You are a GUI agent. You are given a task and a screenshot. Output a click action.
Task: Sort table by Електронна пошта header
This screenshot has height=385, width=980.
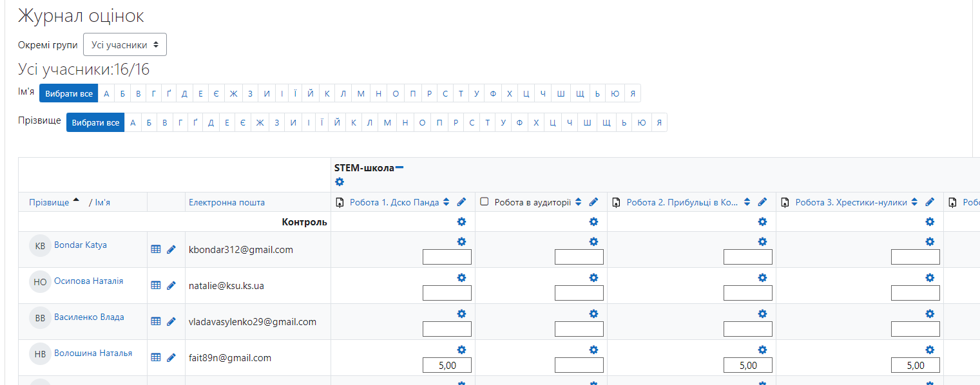(x=227, y=202)
